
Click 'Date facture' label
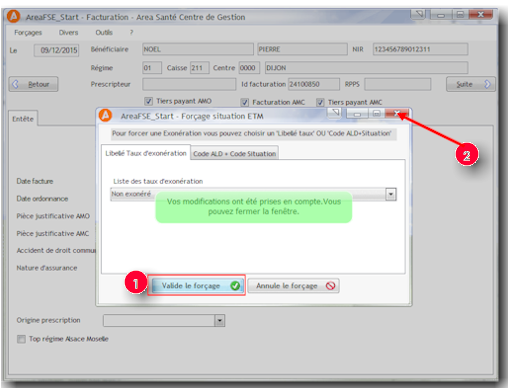[x=35, y=181]
